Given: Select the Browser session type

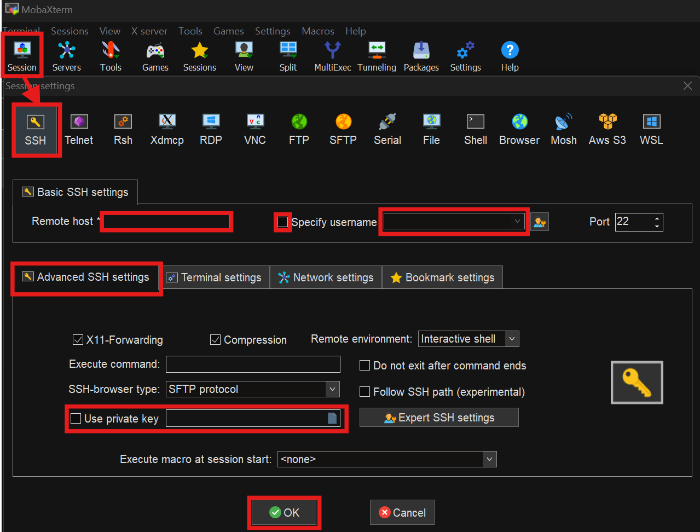Looking at the screenshot, I should (519, 129).
